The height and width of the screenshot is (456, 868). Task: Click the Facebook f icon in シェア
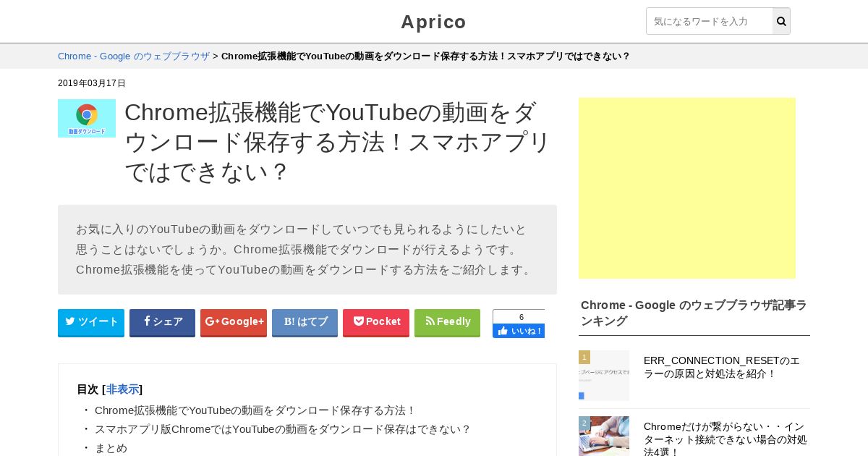(147, 321)
